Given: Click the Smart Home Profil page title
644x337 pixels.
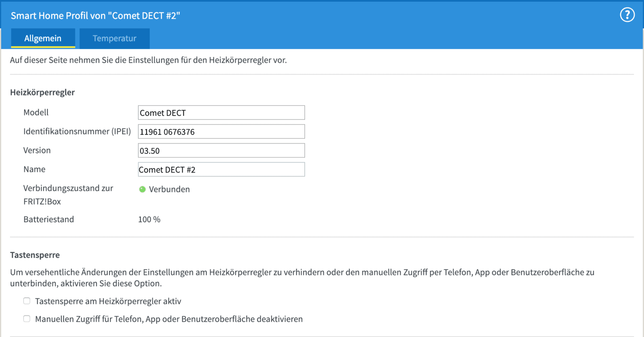Looking at the screenshot, I should (x=95, y=16).
